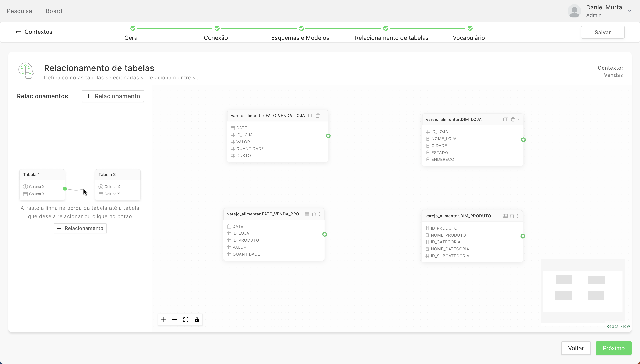Open table view icon on DIM_LOJA
640x364 pixels.
click(x=505, y=120)
